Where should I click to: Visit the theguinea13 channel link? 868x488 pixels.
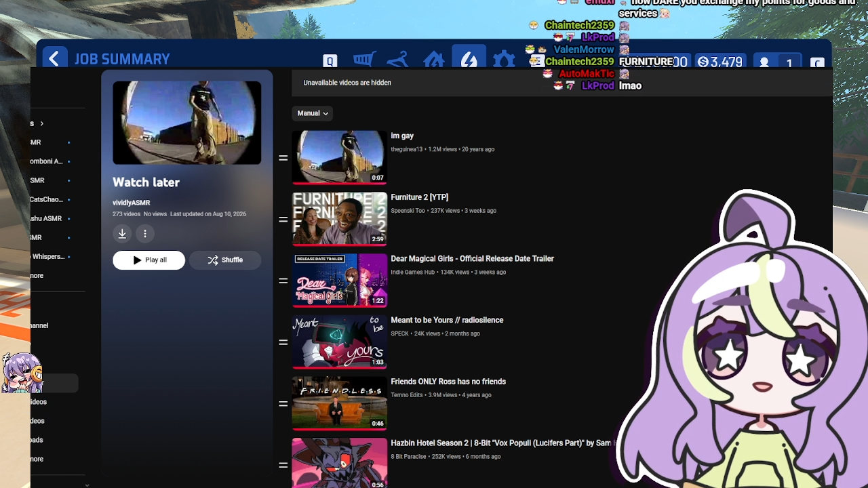coord(407,149)
